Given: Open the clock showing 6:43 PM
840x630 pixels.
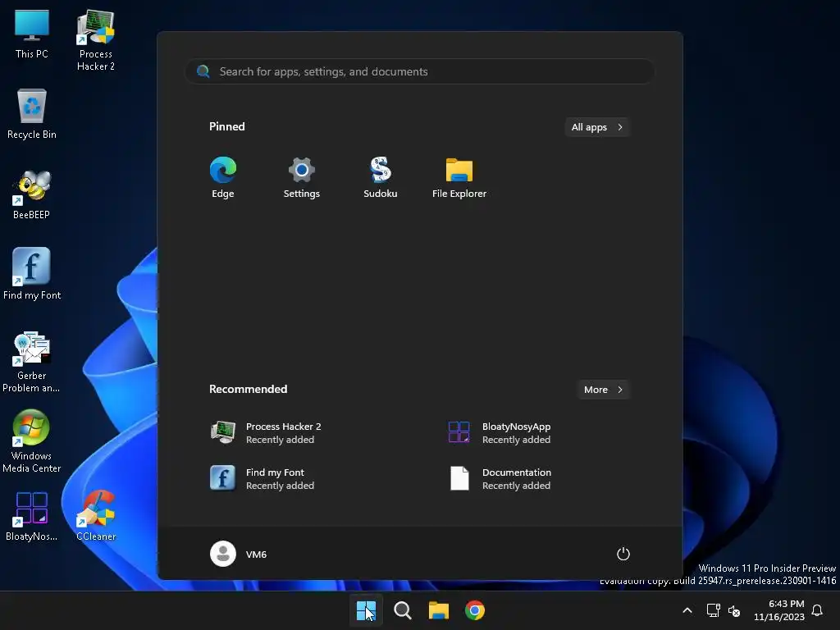Looking at the screenshot, I should pos(779,610).
